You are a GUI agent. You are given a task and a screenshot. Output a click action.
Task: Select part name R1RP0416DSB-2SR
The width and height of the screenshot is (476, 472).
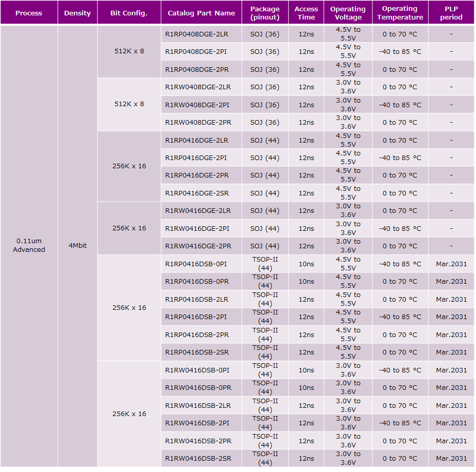[x=197, y=352]
